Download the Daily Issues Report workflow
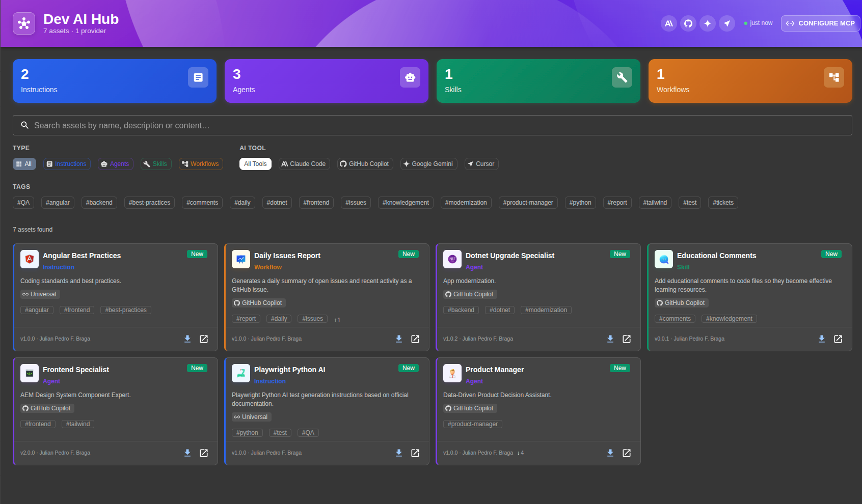The image size is (862, 504). 399,339
